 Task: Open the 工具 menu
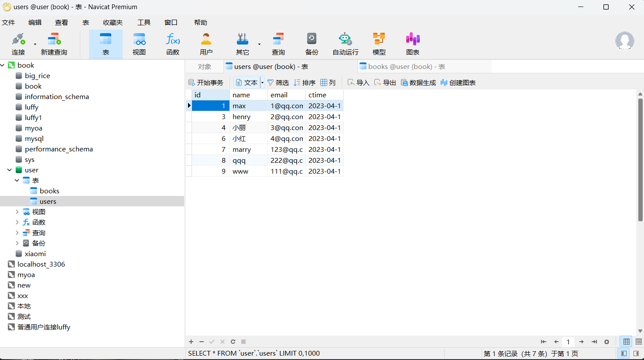(x=144, y=22)
